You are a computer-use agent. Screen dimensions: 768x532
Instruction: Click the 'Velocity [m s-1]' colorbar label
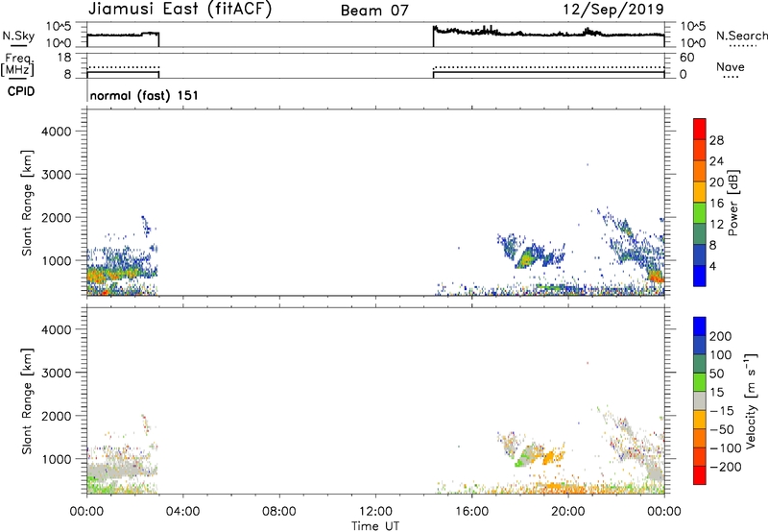(750, 400)
